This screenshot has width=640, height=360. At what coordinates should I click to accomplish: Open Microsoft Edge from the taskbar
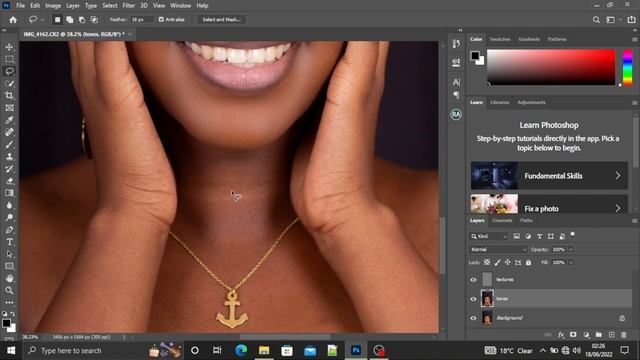pyautogui.click(x=241, y=351)
